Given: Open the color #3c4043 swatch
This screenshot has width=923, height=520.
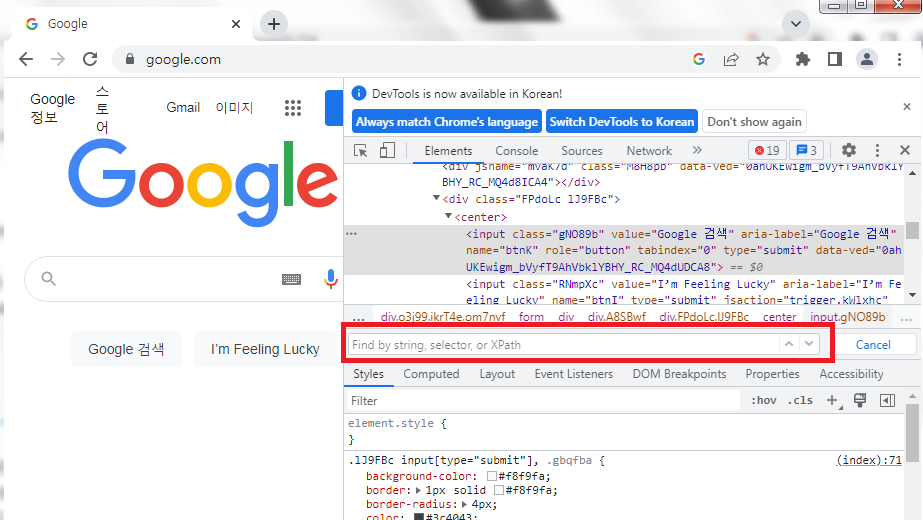Looking at the screenshot, I should click(419, 517).
